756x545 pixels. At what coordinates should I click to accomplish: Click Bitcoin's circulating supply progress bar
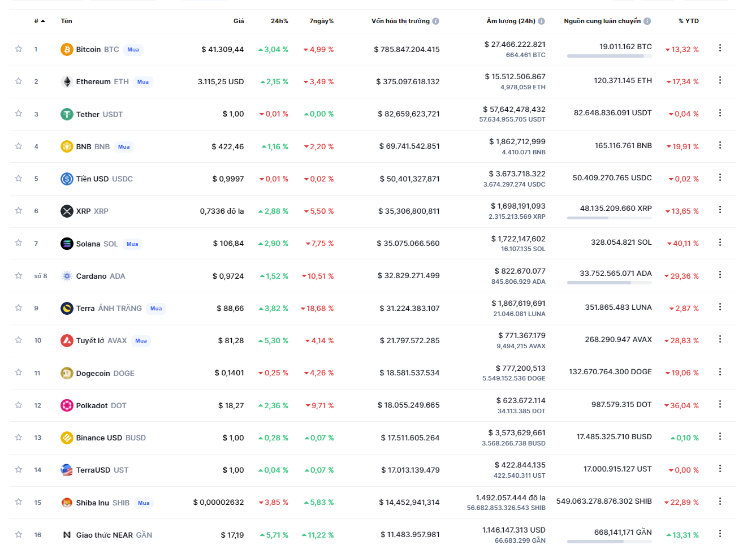pyautogui.click(x=610, y=56)
